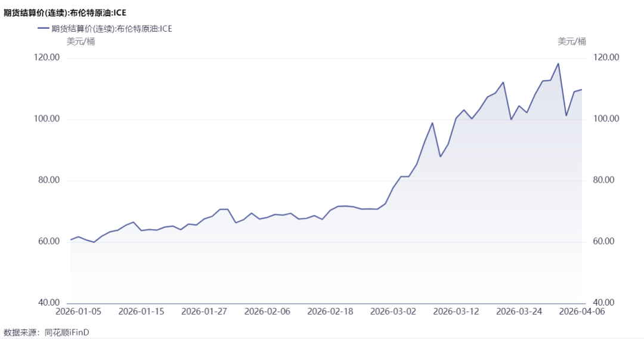Click the date label 2026-02-06

click(267, 312)
